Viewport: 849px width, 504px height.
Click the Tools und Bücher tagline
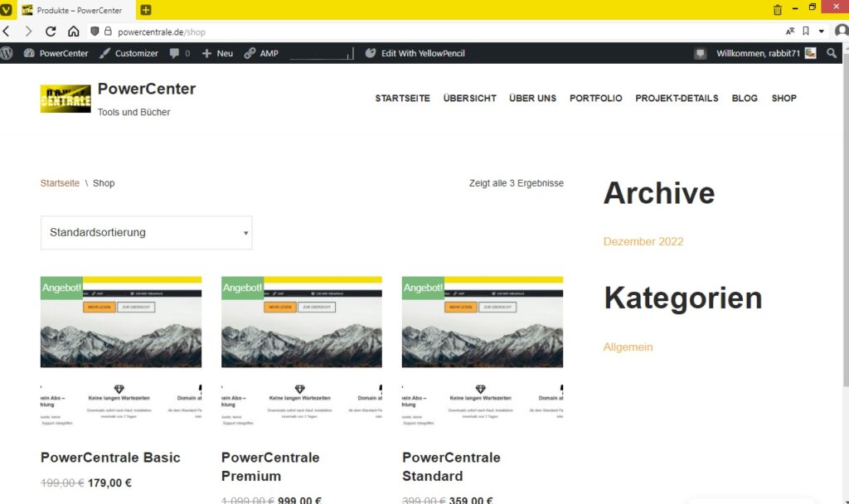pos(133,112)
